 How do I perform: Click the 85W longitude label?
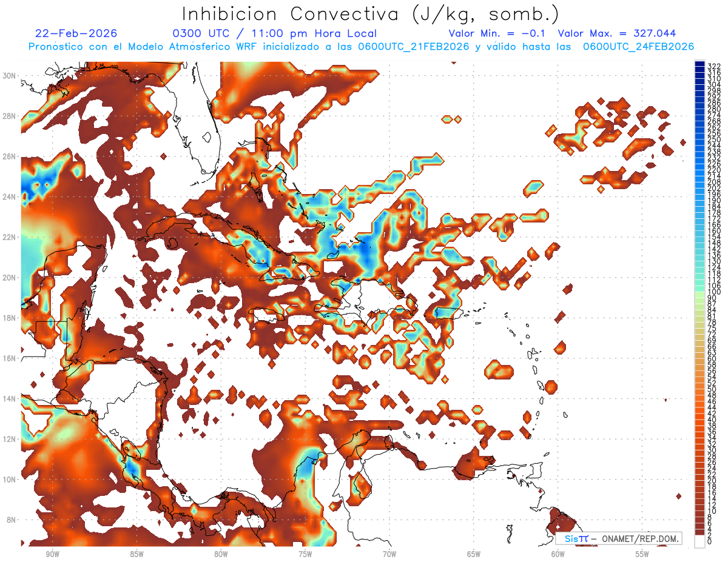(136, 554)
